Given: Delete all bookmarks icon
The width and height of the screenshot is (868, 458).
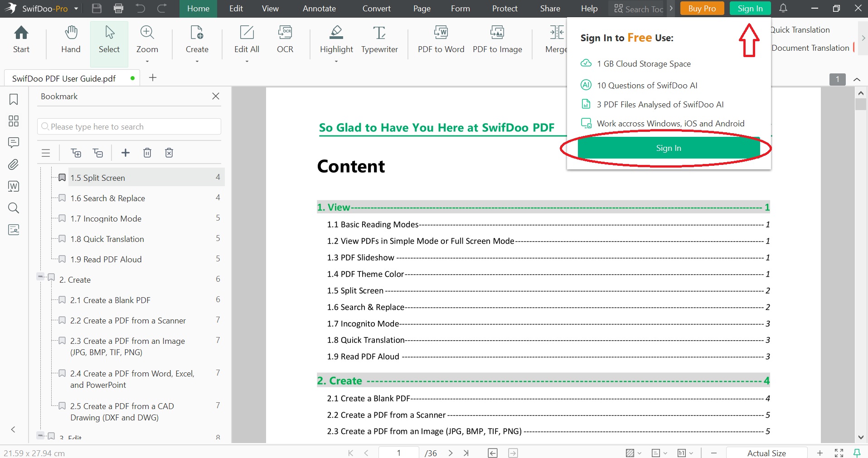Looking at the screenshot, I should (169, 153).
